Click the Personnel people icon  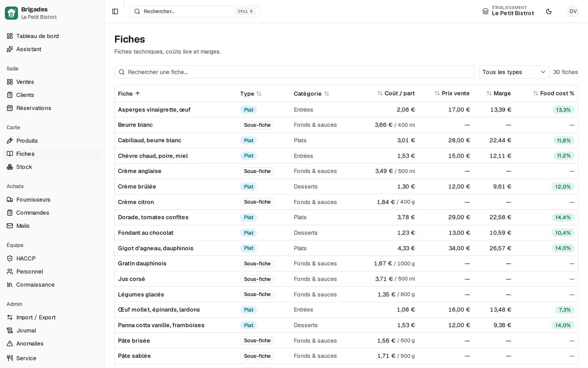click(x=10, y=272)
